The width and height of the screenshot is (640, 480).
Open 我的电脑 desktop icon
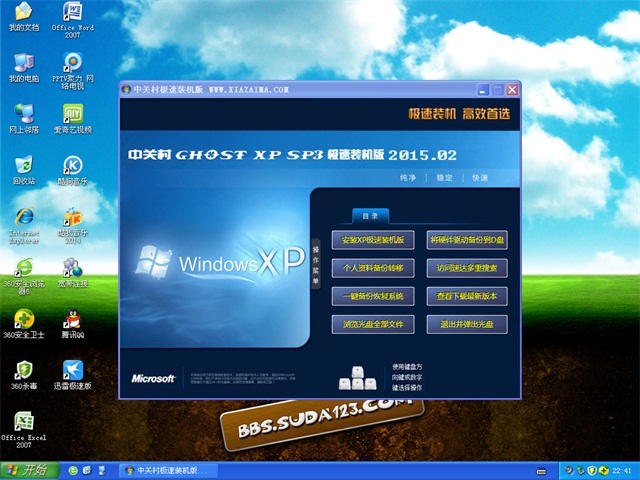point(23,62)
